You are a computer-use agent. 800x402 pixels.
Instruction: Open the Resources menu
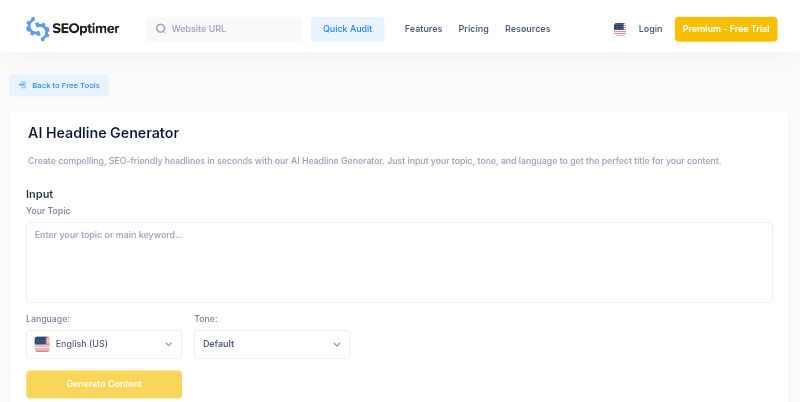[x=528, y=29]
